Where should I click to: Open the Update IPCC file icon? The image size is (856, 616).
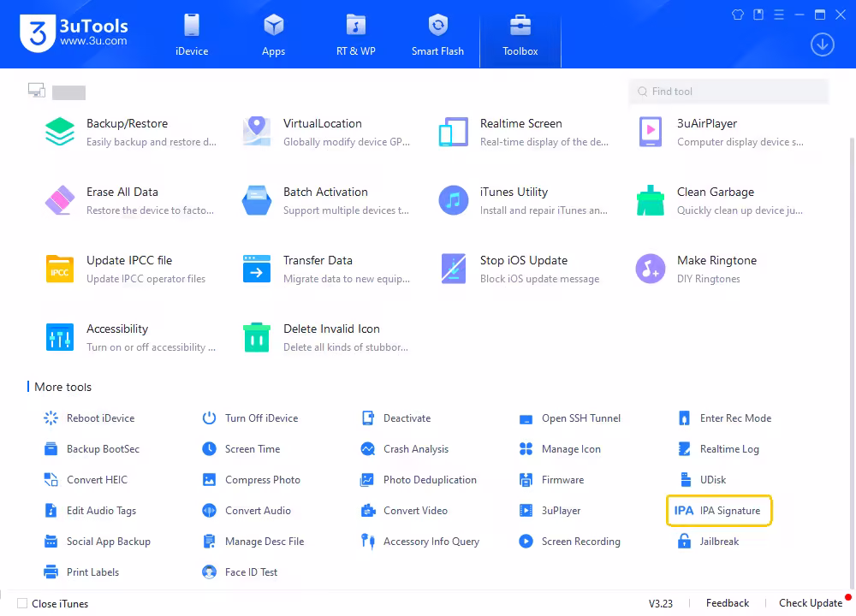point(60,269)
